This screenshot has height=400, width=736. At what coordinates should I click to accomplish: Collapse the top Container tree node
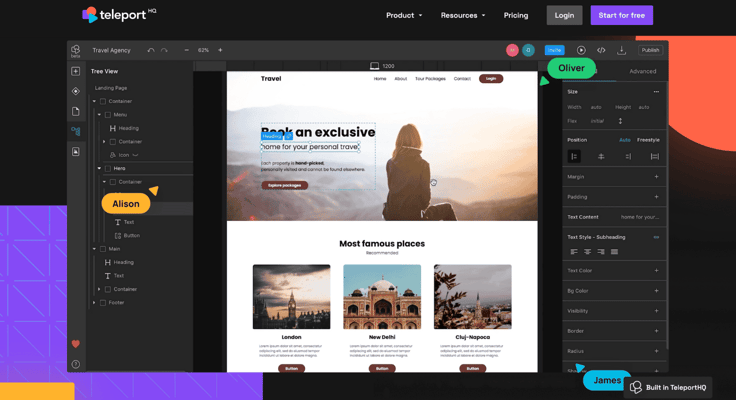(94, 101)
